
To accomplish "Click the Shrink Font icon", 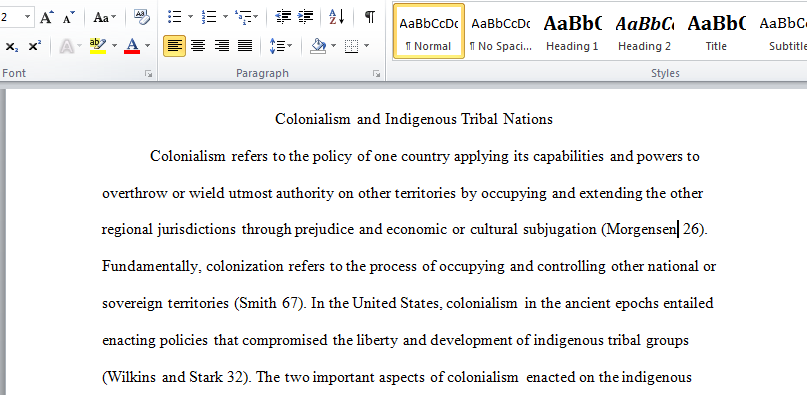I will tap(68, 18).
